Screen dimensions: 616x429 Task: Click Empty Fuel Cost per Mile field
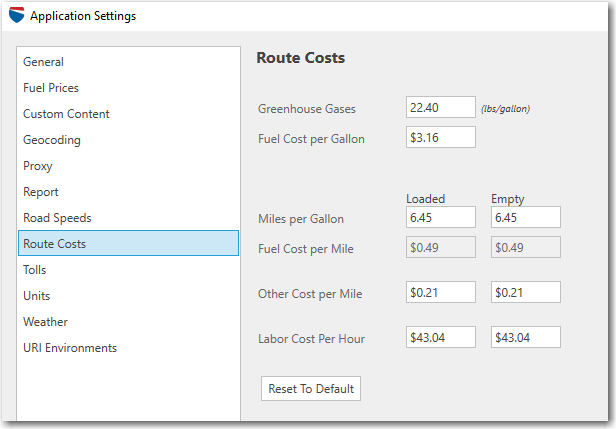(x=526, y=247)
